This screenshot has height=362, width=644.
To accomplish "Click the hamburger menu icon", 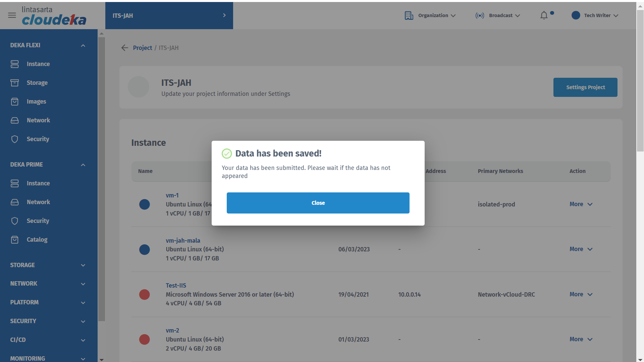I will tap(12, 15).
